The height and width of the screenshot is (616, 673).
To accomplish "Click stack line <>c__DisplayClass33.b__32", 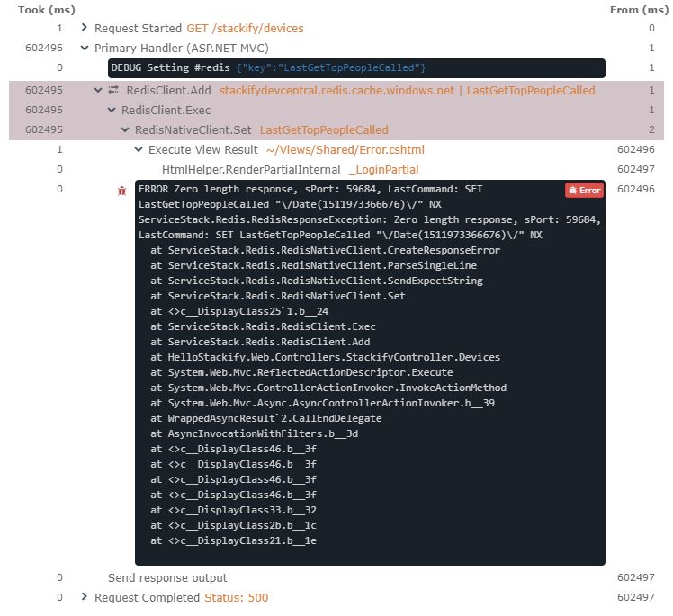I will point(233,510).
